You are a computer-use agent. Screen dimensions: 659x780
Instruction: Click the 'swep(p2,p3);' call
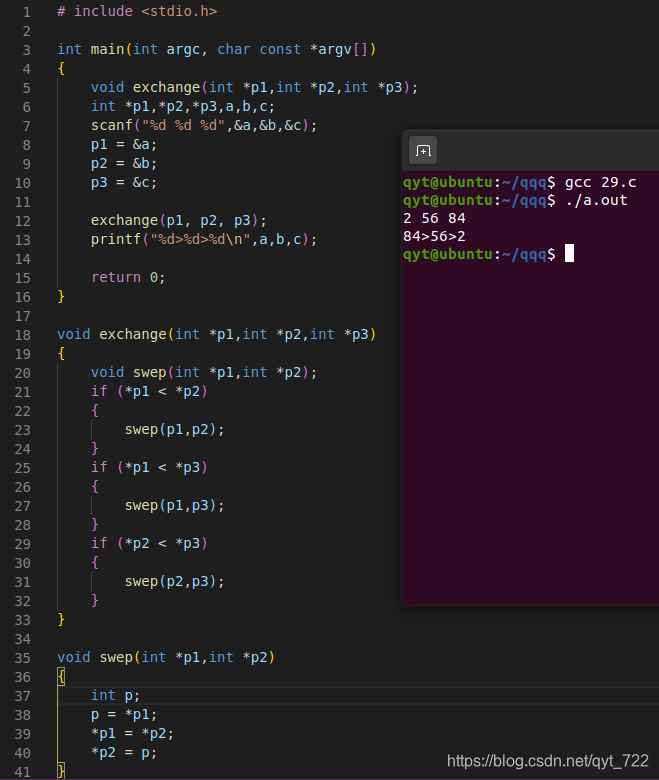pos(175,582)
